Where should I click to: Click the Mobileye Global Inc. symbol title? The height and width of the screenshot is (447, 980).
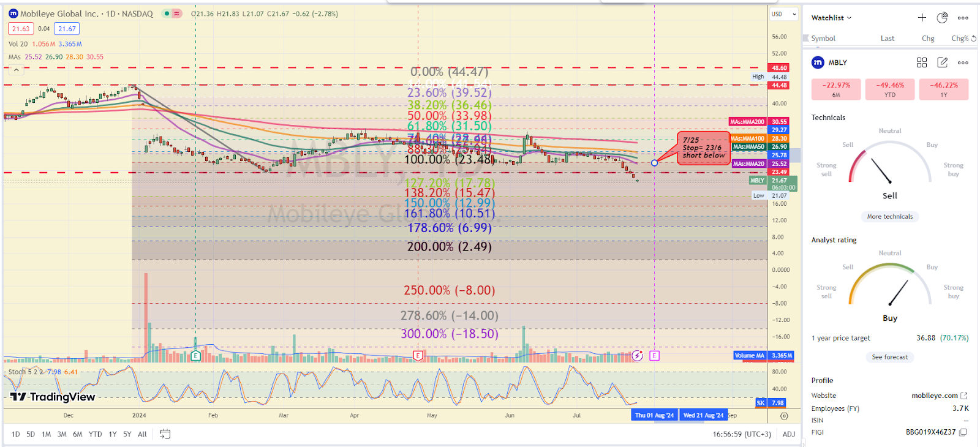[x=59, y=13]
